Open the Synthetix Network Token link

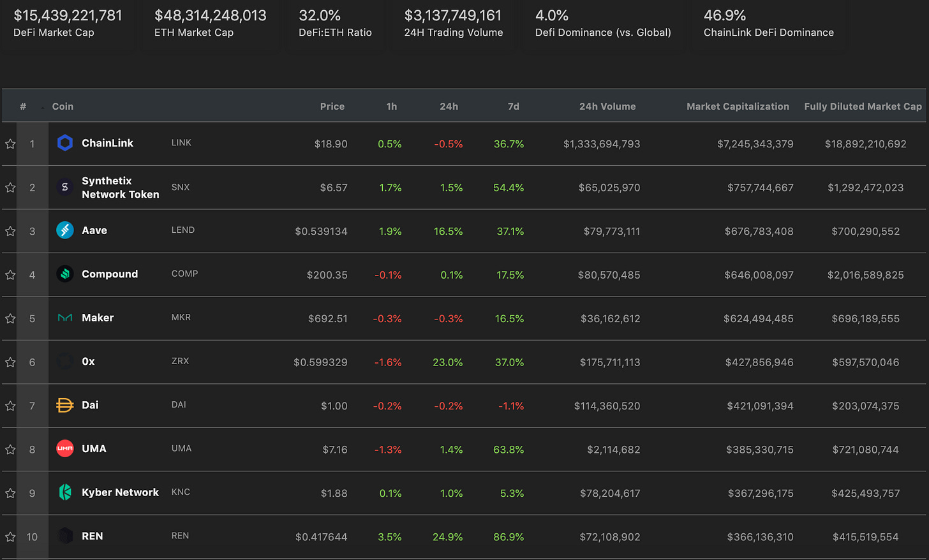[121, 188]
